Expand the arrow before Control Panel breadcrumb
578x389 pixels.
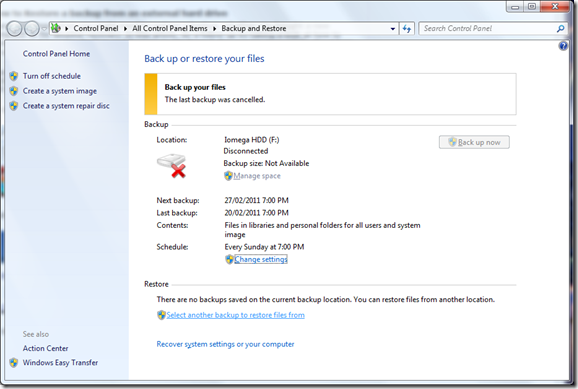67,28
